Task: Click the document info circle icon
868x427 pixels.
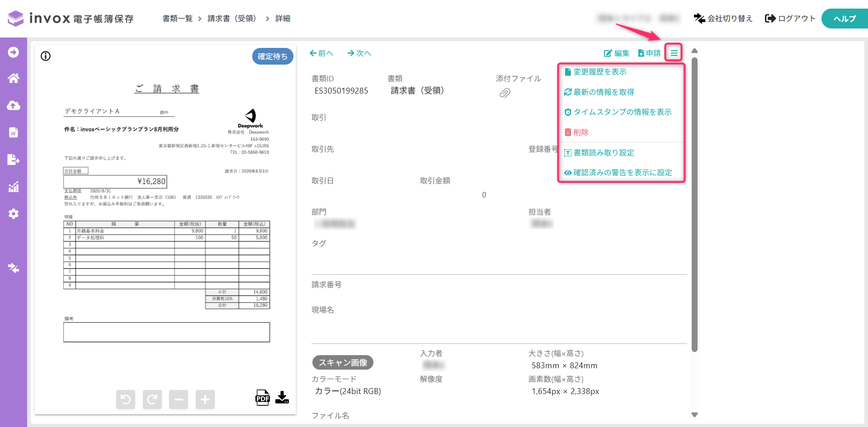Action: point(46,56)
